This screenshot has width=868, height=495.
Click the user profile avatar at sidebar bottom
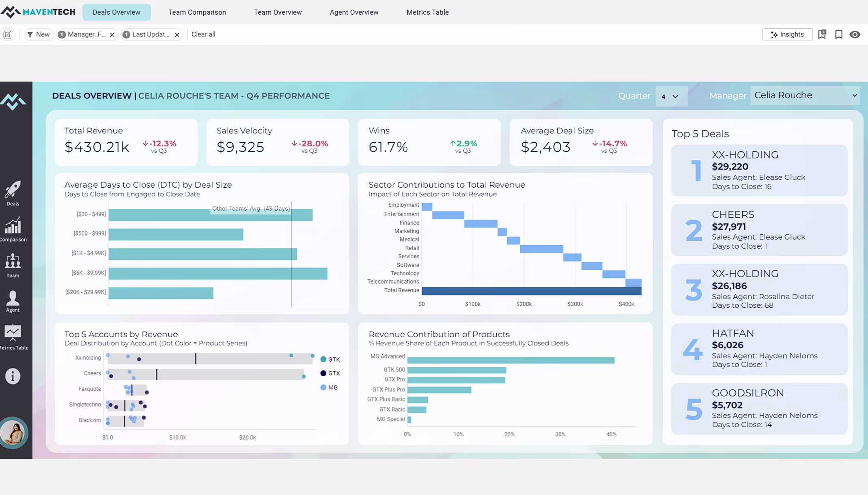(15, 433)
